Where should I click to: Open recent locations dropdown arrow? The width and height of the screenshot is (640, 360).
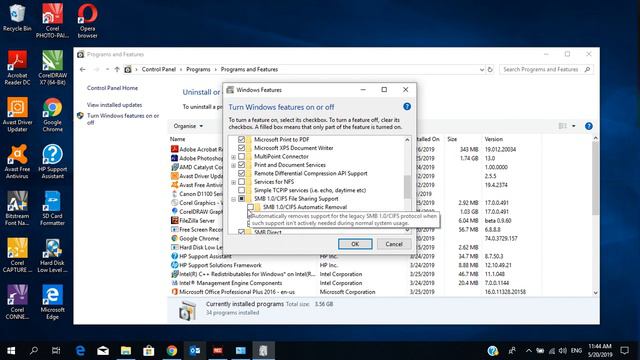pyautogui.click(x=107, y=69)
